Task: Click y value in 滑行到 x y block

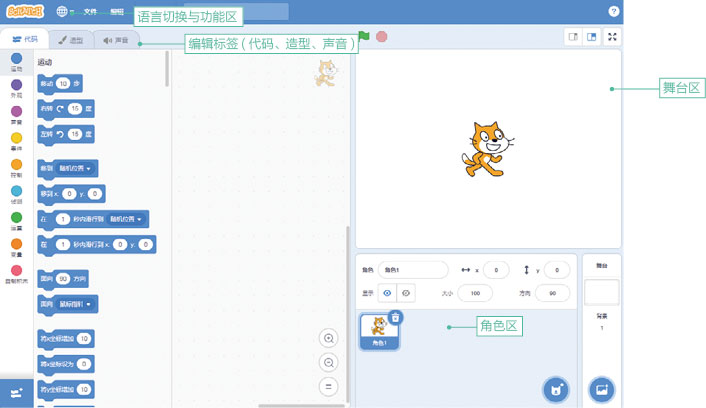Action: click(145, 245)
